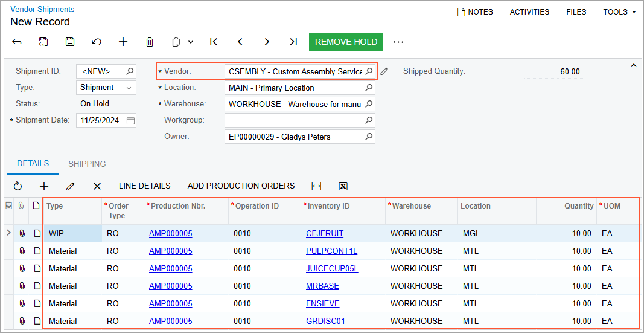Screen dimensions: 644x333
Task: Export grid to Excel icon
Action: pos(343,186)
